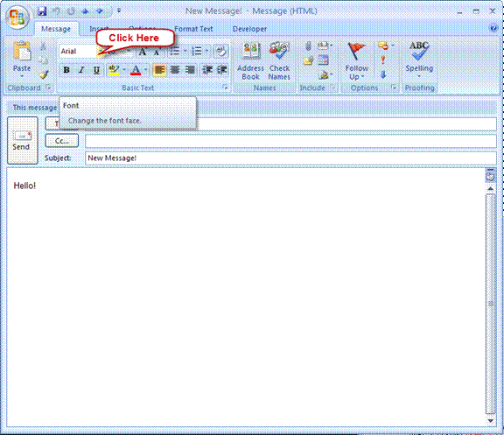Open the font color dropdown arrow
This screenshot has width=504, height=435.
pos(145,70)
